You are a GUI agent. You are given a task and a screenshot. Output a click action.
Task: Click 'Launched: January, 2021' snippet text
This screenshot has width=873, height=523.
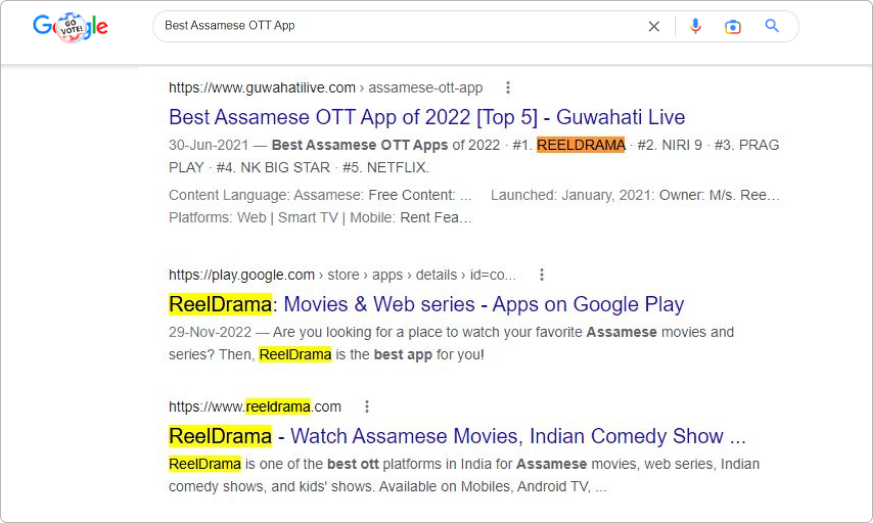(571, 195)
